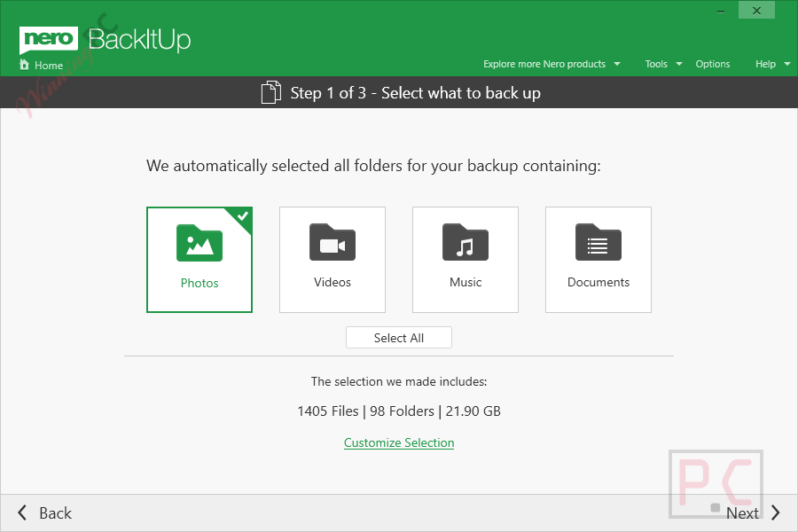Toggle the Videos category label
798x532 pixels.
332,282
